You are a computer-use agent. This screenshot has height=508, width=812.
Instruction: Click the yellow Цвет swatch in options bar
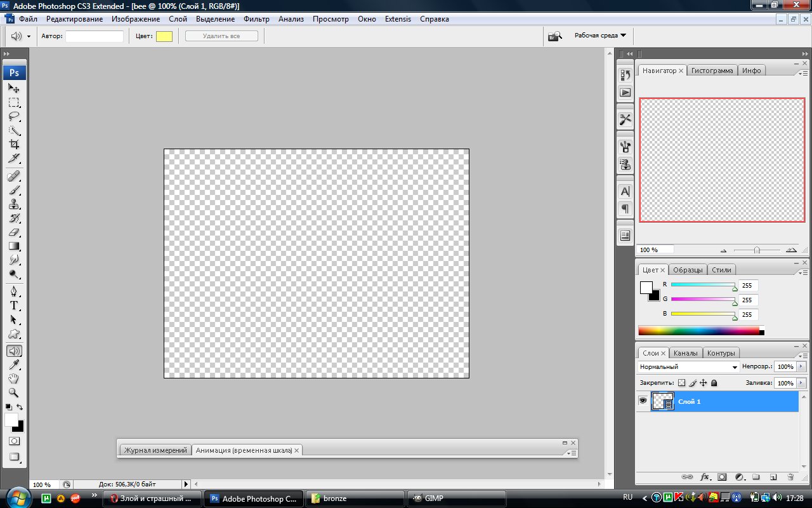coord(164,36)
